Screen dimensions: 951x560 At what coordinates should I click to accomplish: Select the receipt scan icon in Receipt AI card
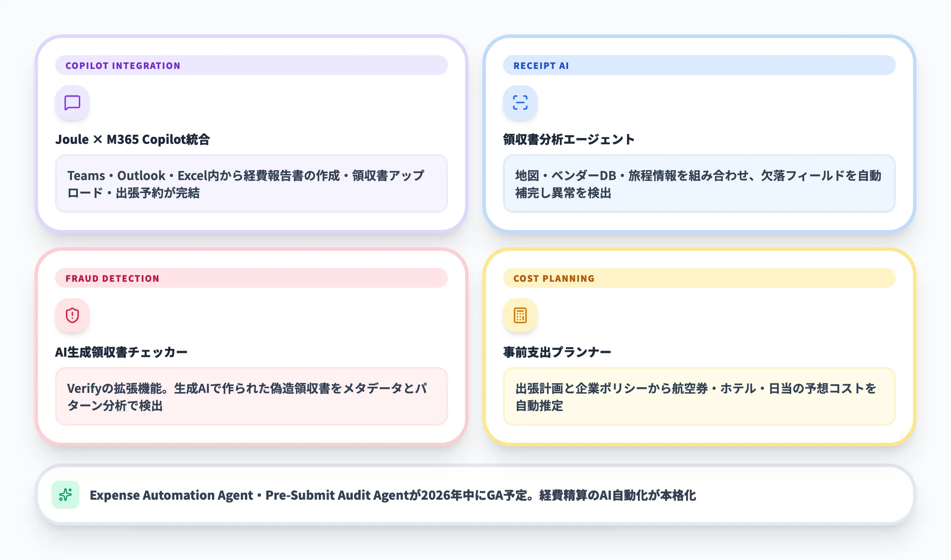pos(520,103)
